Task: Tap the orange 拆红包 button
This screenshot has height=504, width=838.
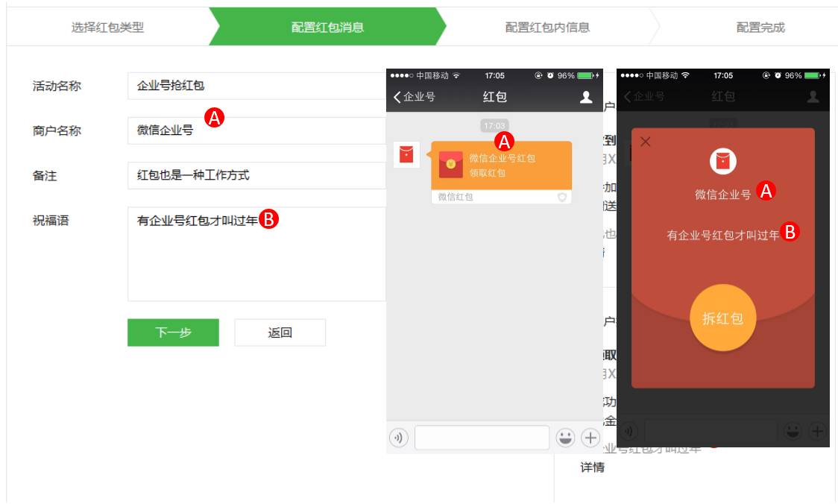Action: (723, 318)
